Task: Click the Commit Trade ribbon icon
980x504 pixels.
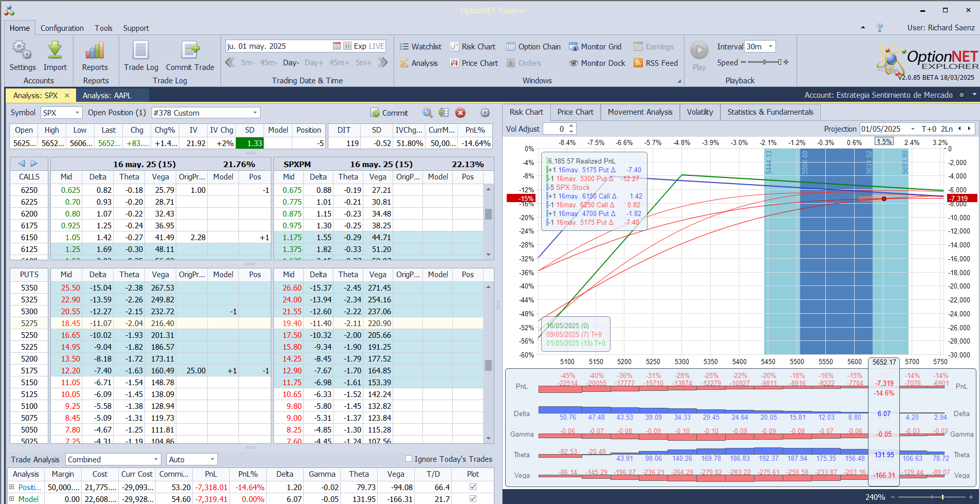Action: pos(190,50)
